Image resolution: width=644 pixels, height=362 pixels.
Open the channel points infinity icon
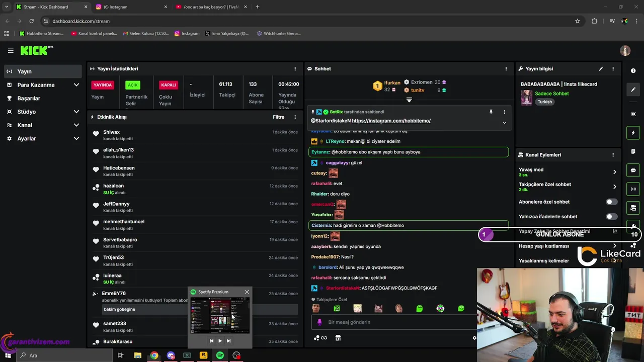pyautogui.click(x=320, y=338)
